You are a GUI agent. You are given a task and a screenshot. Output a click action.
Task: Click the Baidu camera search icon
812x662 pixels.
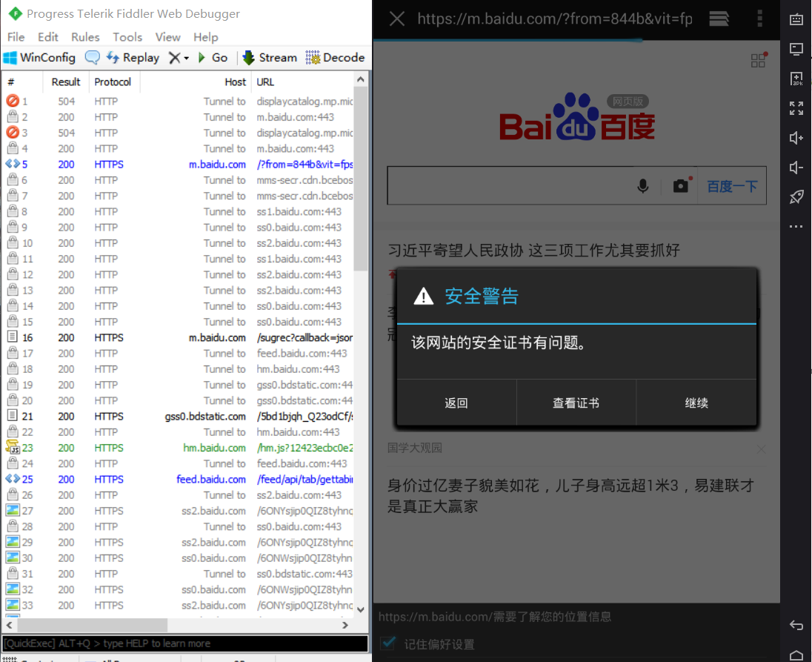coord(682,185)
